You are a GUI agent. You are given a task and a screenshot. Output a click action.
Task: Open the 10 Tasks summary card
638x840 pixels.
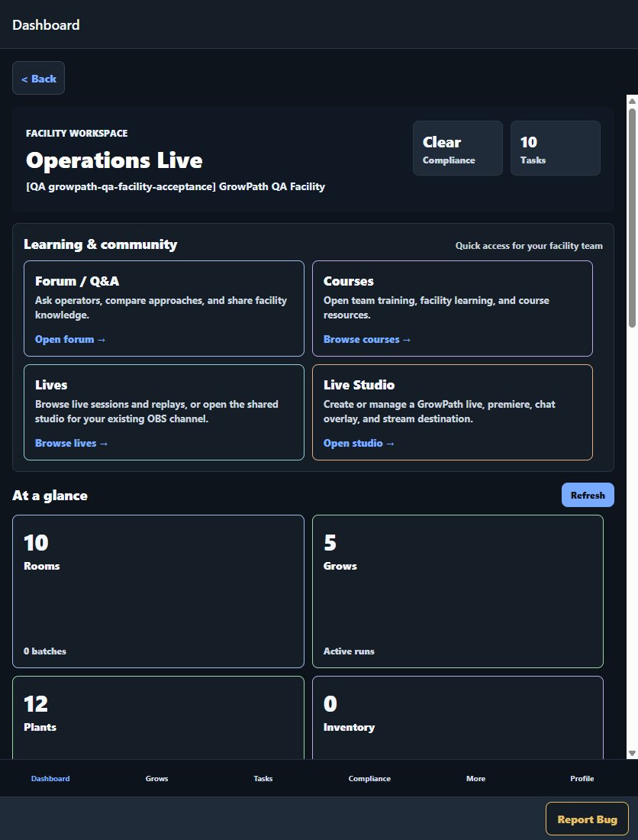[555, 148]
